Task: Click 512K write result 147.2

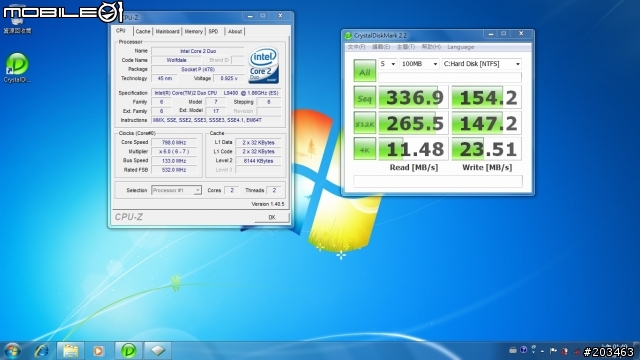Action: click(x=487, y=123)
